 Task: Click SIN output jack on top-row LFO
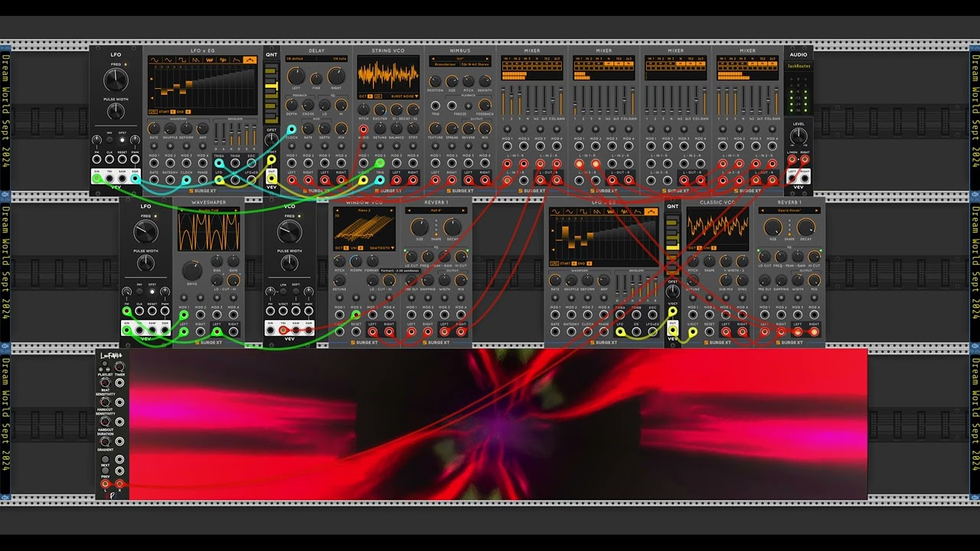pos(96,179)
